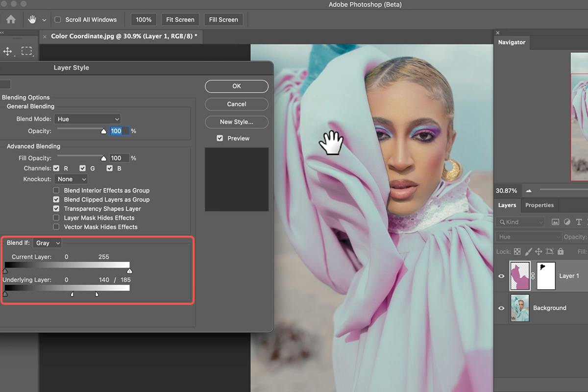Click the lock all padlock icon

(x=561, y=251)
